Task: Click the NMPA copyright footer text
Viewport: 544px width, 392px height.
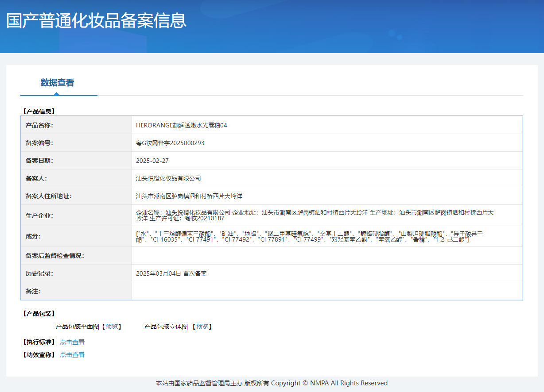Action: coord(272,383)
